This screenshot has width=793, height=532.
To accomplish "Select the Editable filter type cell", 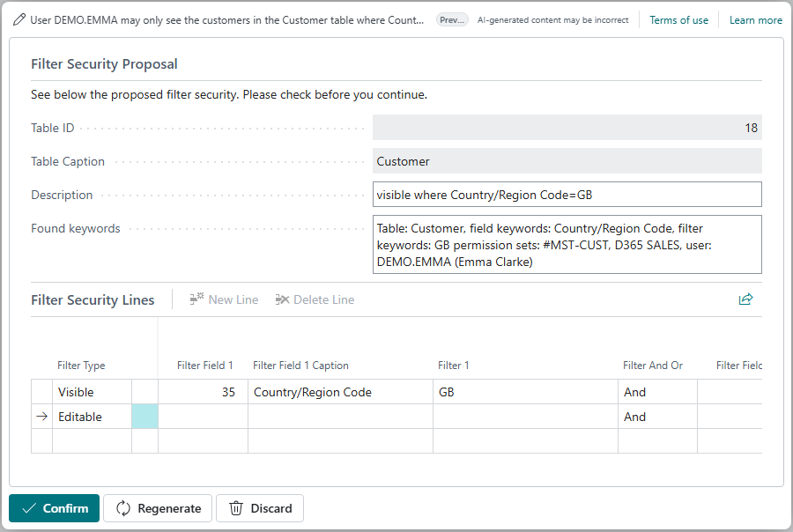I will (92, 417).
